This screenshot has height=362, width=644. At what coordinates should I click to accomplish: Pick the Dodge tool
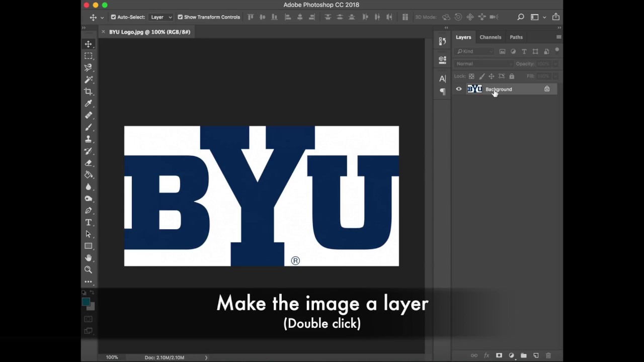click(x=89, y=199)
